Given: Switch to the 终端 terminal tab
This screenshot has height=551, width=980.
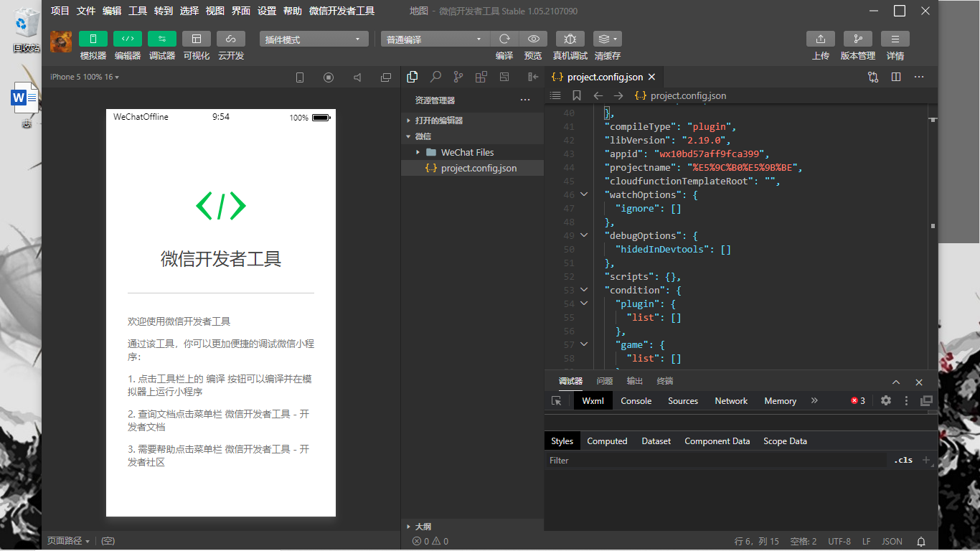Looking at the screenshot, I should click(665, 381).
